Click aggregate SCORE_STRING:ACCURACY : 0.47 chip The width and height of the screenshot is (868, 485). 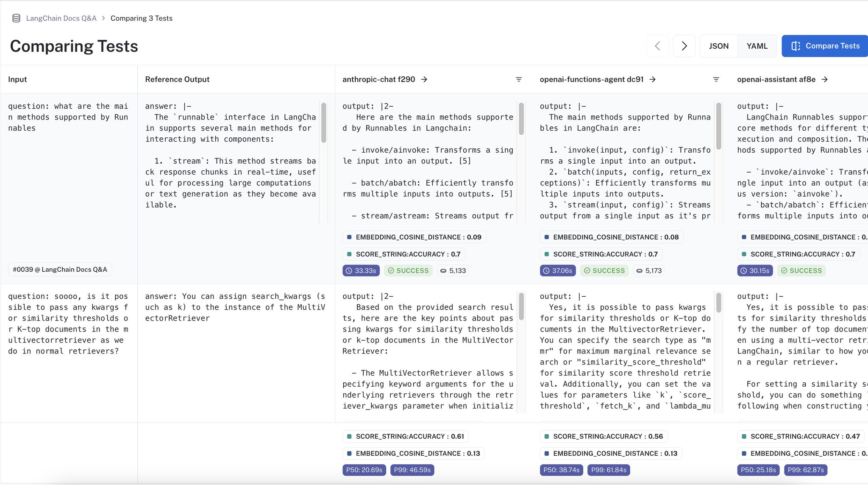coord(801,436)
